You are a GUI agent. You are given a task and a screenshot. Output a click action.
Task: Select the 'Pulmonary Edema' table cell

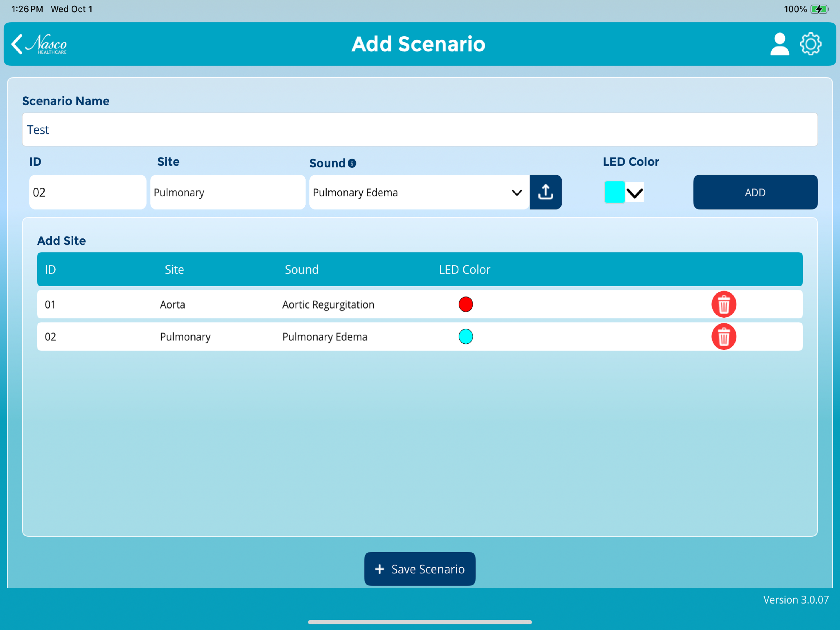click(325, 337)
